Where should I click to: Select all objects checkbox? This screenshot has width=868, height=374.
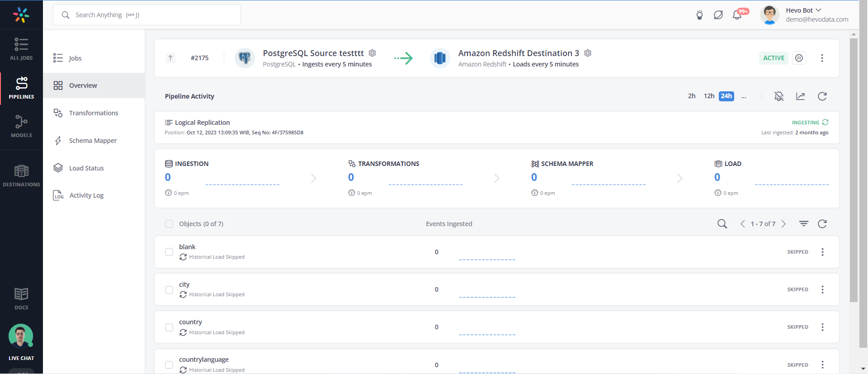pyautogui.click(x=169, y=224)
